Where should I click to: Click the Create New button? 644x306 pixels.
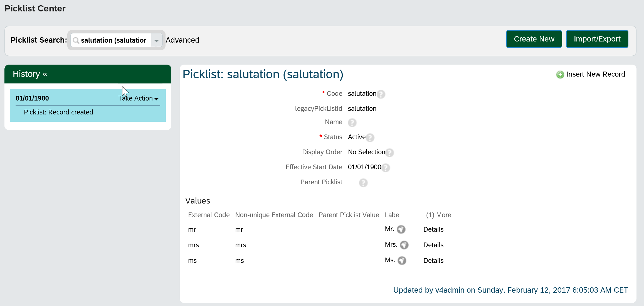click(x=534, y=39)
